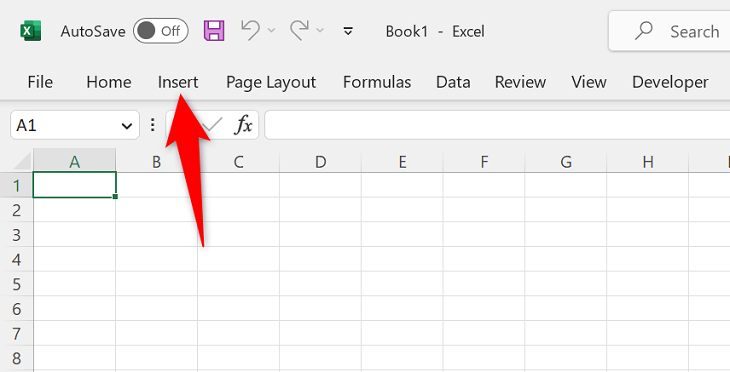Undo the last action
Screen dimensions: 730x372
tap(250, 31)
